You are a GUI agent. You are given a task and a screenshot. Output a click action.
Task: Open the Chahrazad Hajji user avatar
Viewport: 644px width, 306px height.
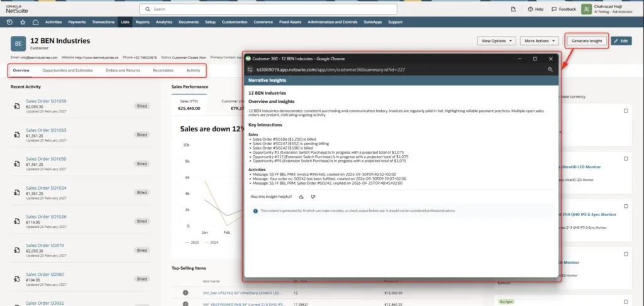pyautogui.click(x=587, y=9)
